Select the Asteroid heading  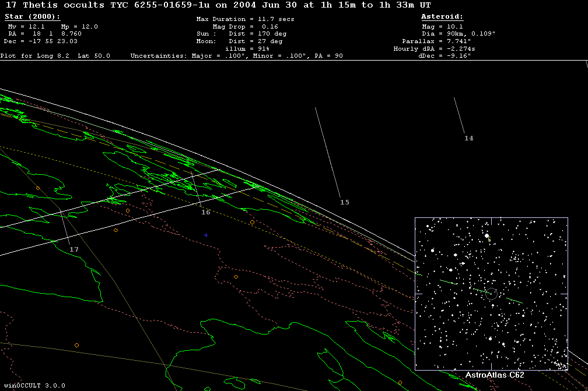tap(442, 17)
